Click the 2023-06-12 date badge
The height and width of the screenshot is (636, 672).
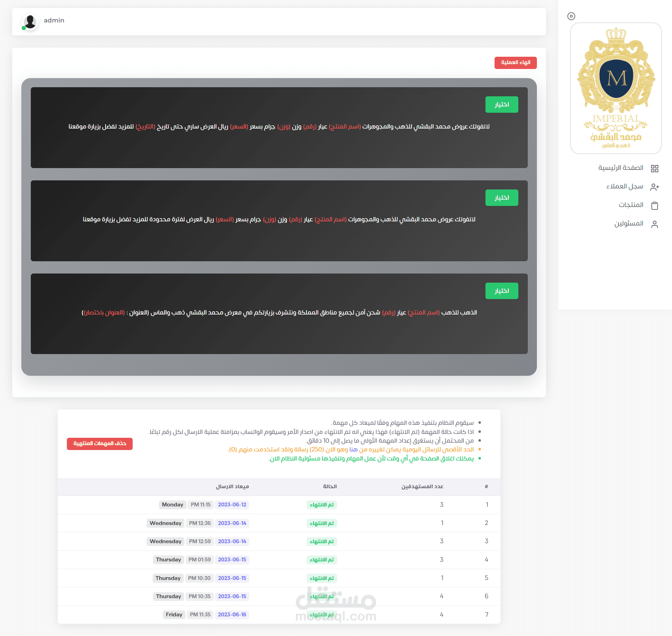[232, 505]
